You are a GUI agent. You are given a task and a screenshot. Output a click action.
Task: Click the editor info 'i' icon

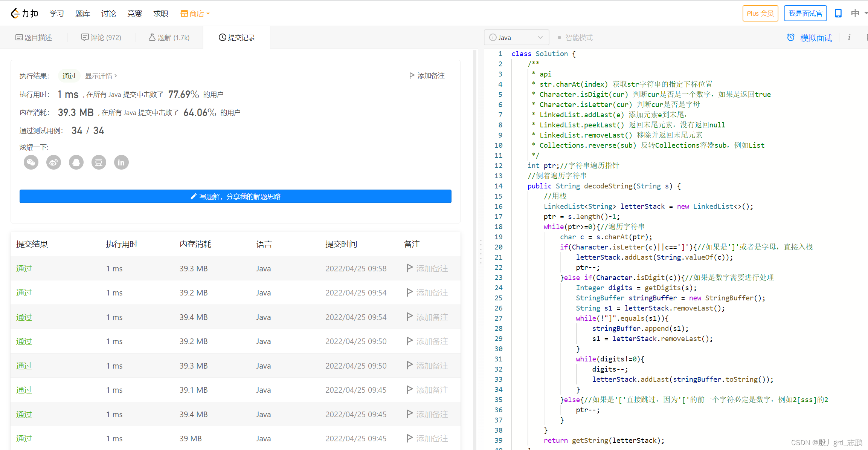click(x=849, y=37)
